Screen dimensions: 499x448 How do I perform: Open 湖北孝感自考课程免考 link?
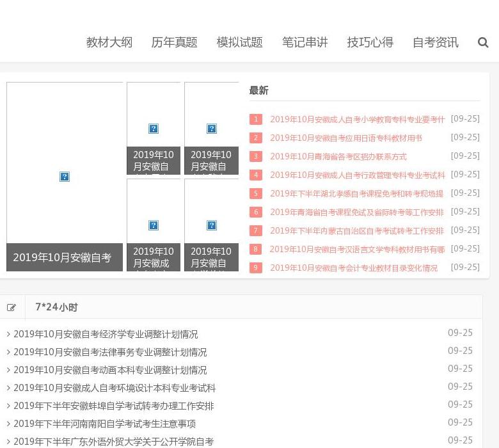tap(357, 193)
